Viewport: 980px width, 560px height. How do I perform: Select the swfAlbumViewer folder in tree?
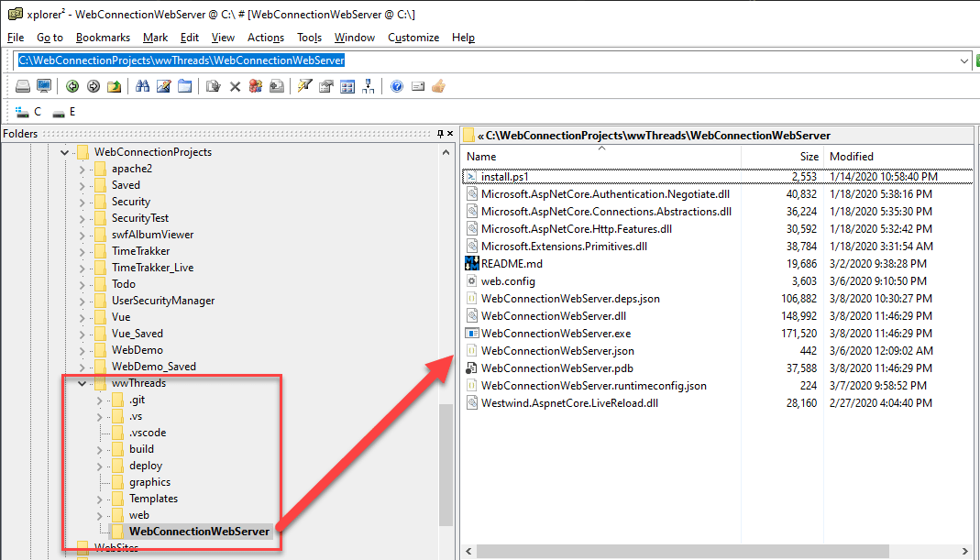point(152,235)
